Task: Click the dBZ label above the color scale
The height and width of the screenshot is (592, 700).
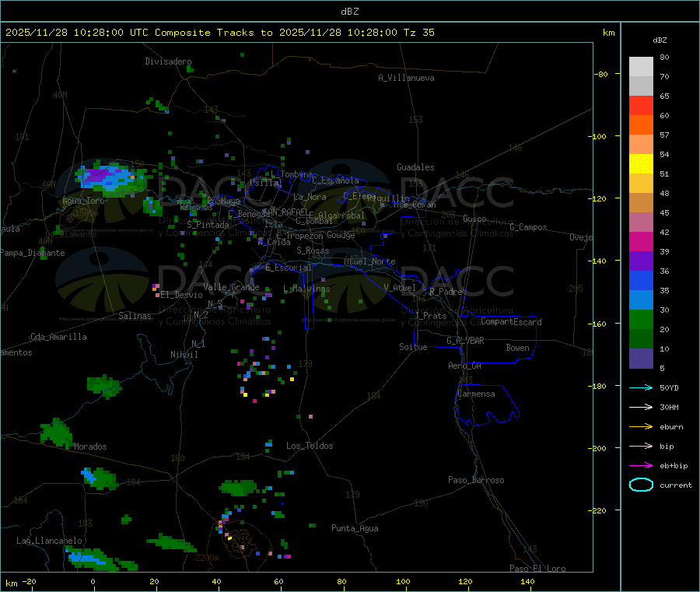Action: tap(660, 40)
